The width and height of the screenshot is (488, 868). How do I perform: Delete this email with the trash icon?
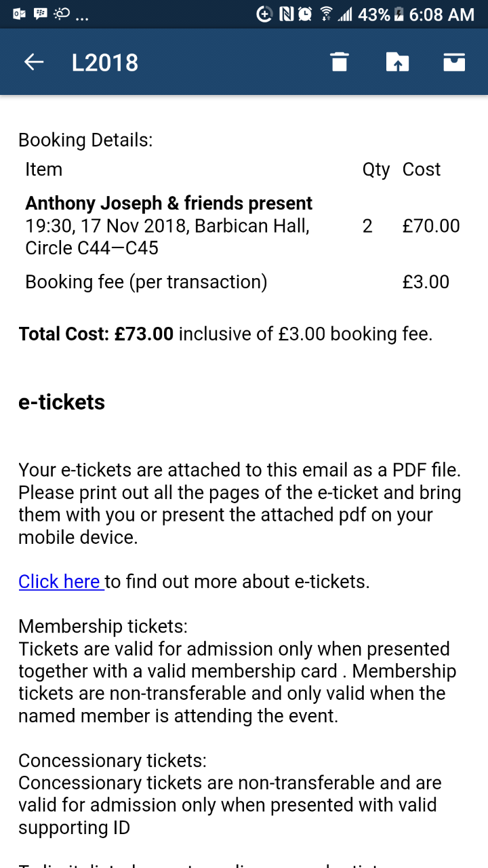click(339, 62)
